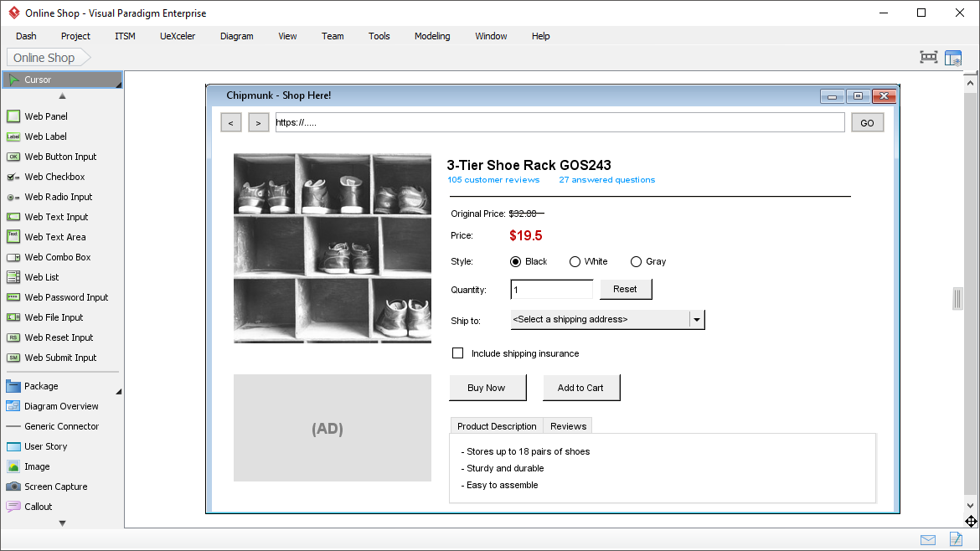
Task: Expand the Package tool group triangle
Action: [x=118, y=392]
